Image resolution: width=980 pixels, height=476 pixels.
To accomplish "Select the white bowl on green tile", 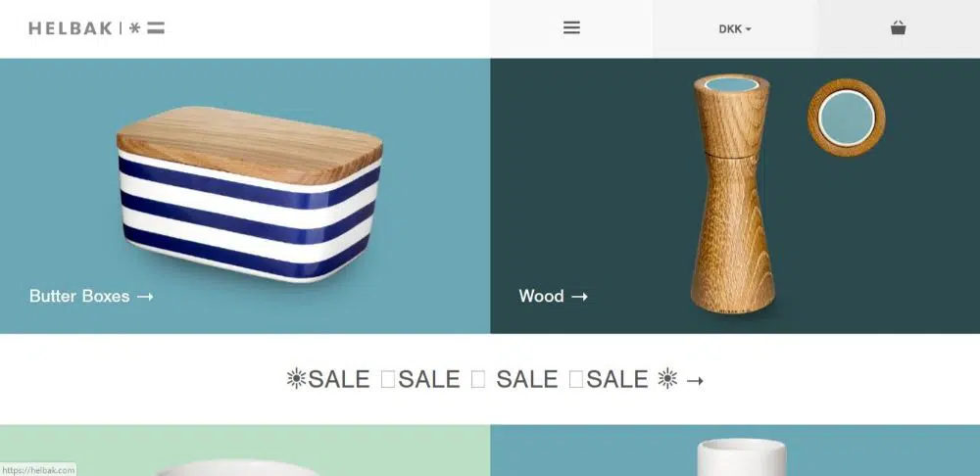I will 237,468.
